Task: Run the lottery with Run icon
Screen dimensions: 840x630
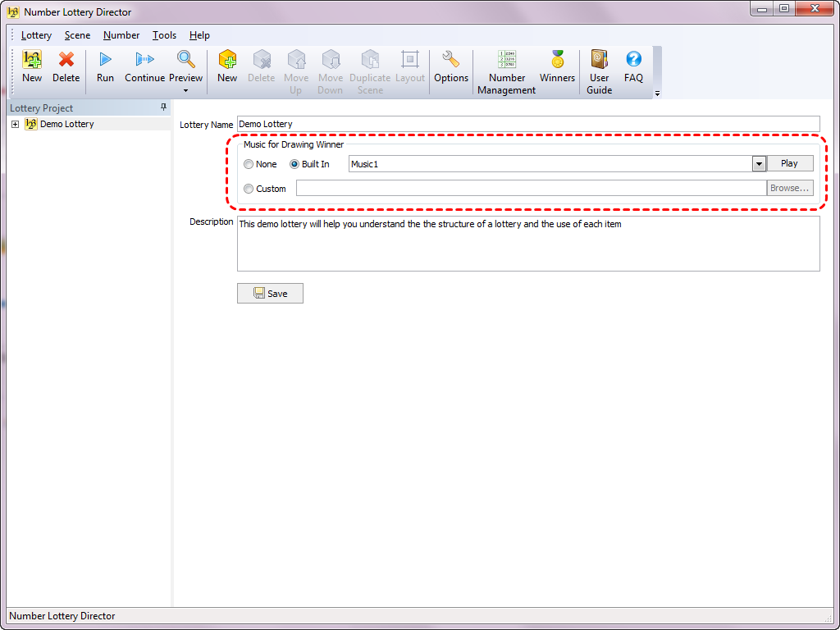Action: tap(105, 61)
